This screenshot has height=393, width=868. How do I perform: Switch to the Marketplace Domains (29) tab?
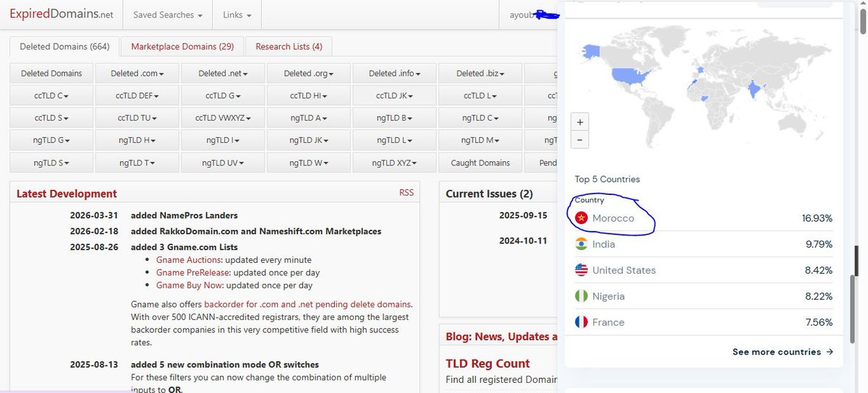[182, 46]
